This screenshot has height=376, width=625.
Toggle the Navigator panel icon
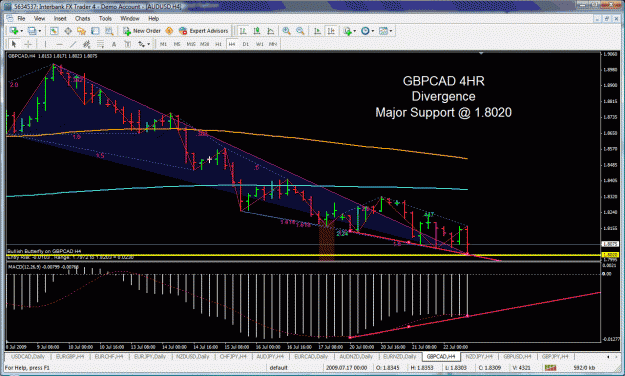pyautogui.click(x=82, y=31)
